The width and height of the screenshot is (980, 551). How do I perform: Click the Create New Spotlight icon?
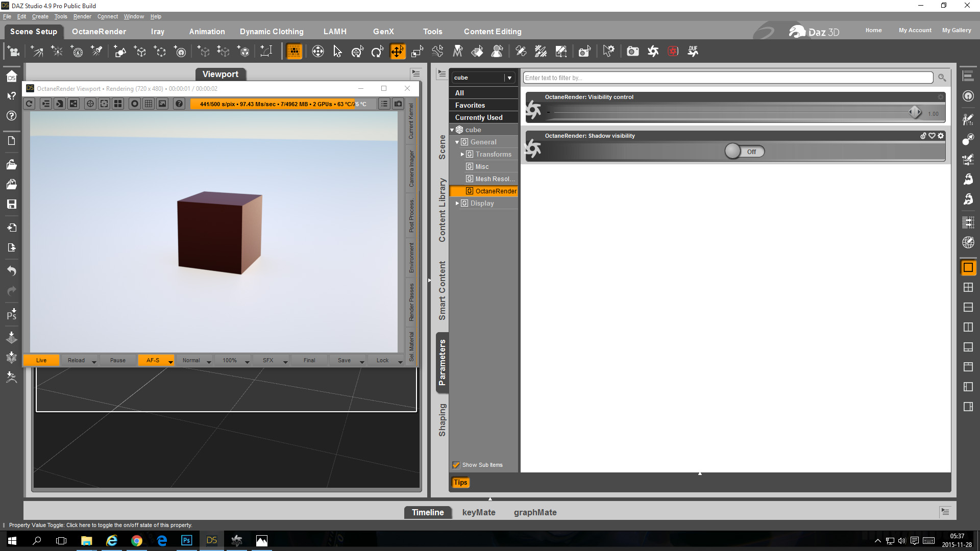coord(96,51)
